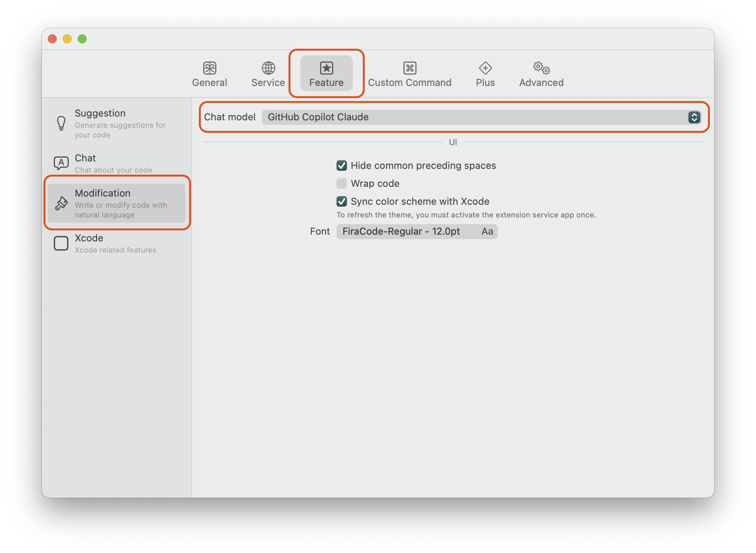Select the Modification paintbrush icon
756x553 pixels.
click(x=61, y=204)
